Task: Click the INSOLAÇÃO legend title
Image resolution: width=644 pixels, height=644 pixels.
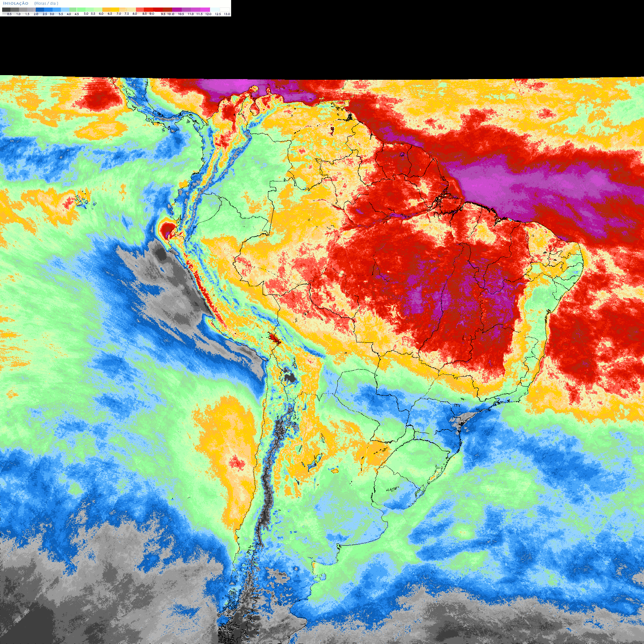Action: pyautogui.click(x=16, y=4)
